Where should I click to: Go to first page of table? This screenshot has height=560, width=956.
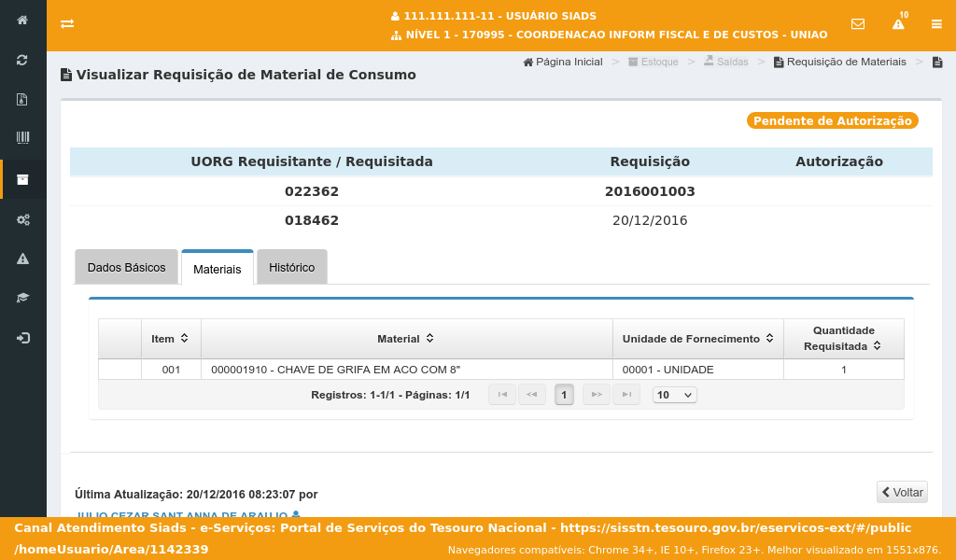click(502, 395)
